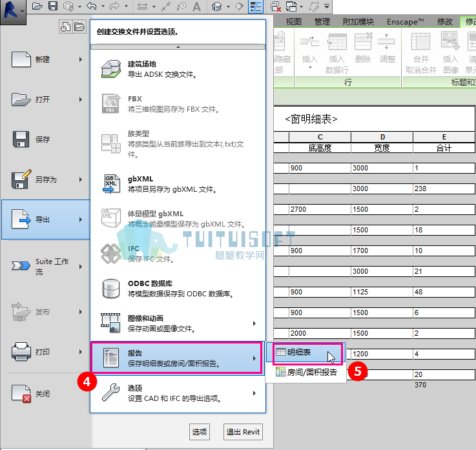Screen dimensions: 476x450
Task: Select Open (打开) in application menu
Action: (x=46, y=99)
